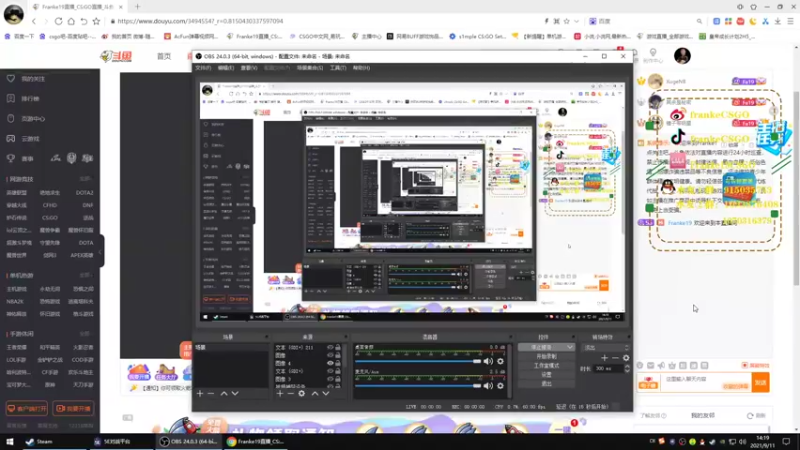
Task: Open the 帮助(H) menu in OBS
Action: (361, 68)
